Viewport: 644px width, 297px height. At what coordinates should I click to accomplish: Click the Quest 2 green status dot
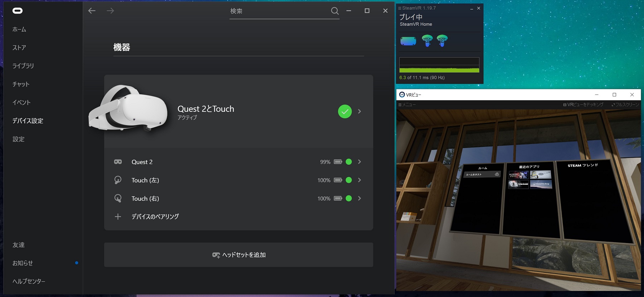click(349, 162)
